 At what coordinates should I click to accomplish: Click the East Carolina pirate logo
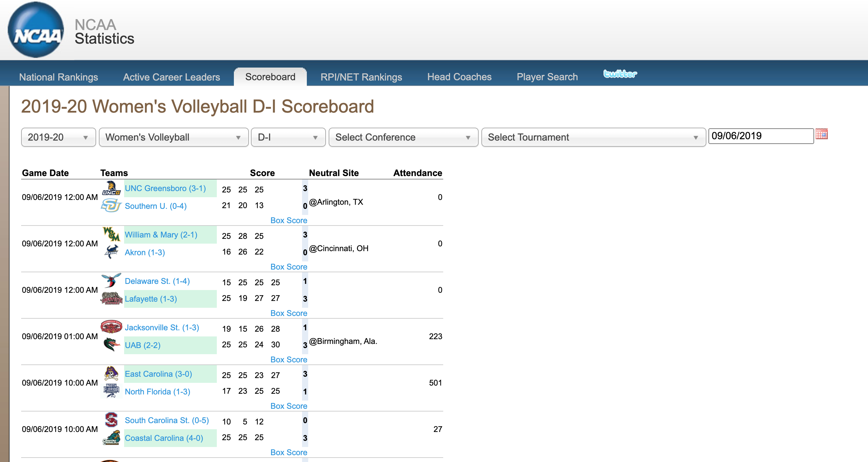(111, 374)
